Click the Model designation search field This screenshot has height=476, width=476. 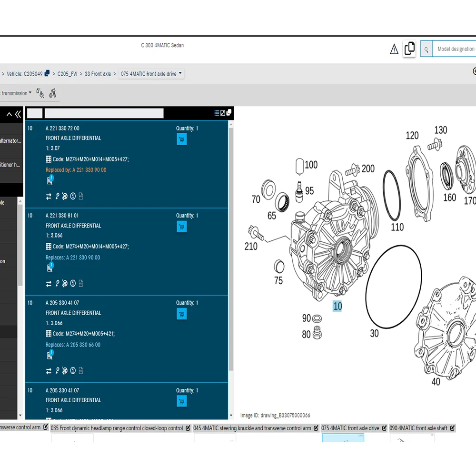click(x=454, y=49)
